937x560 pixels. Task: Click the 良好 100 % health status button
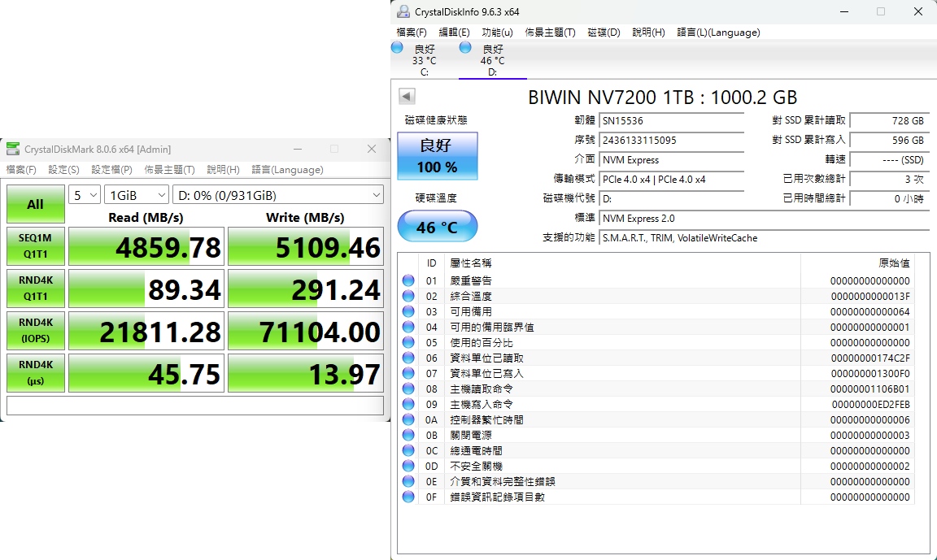pos(438,156)
